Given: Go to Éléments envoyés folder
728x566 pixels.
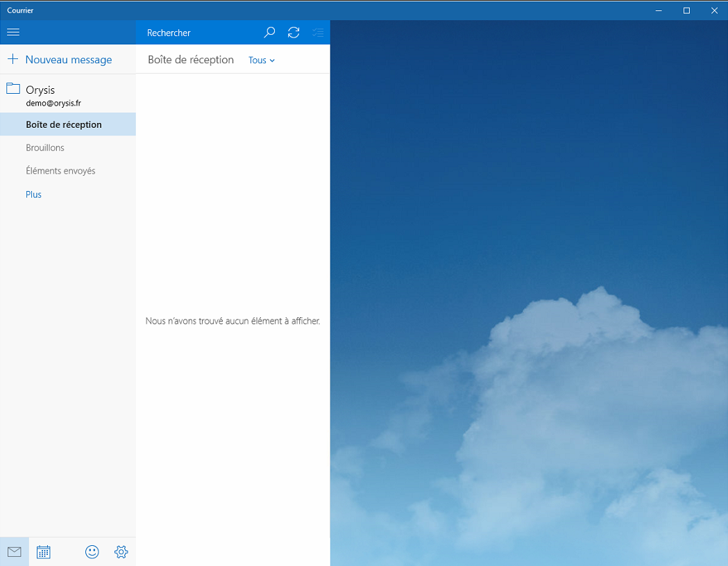Looking at the screenshot, I should tap(60, 171).
